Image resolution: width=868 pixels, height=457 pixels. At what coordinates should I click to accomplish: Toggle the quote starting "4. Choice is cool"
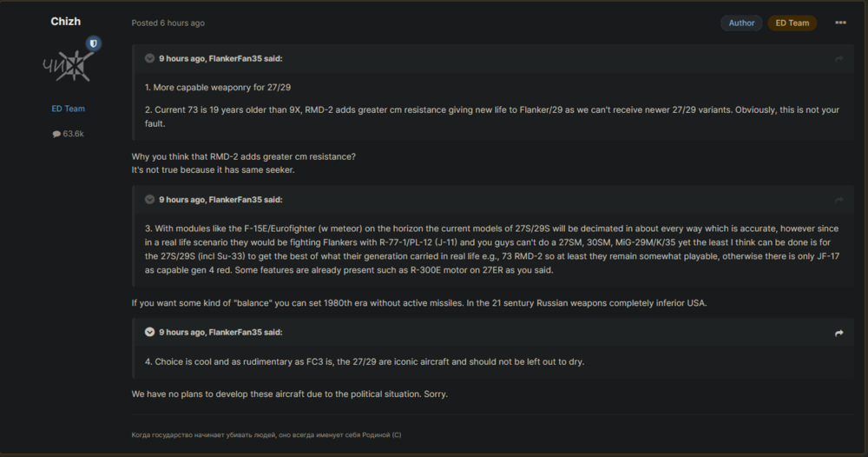click(x=149, y=333)
